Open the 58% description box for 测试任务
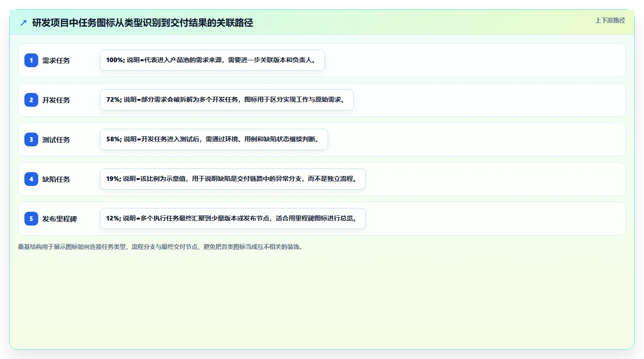The image size is (644, 359). coord(214,139)
